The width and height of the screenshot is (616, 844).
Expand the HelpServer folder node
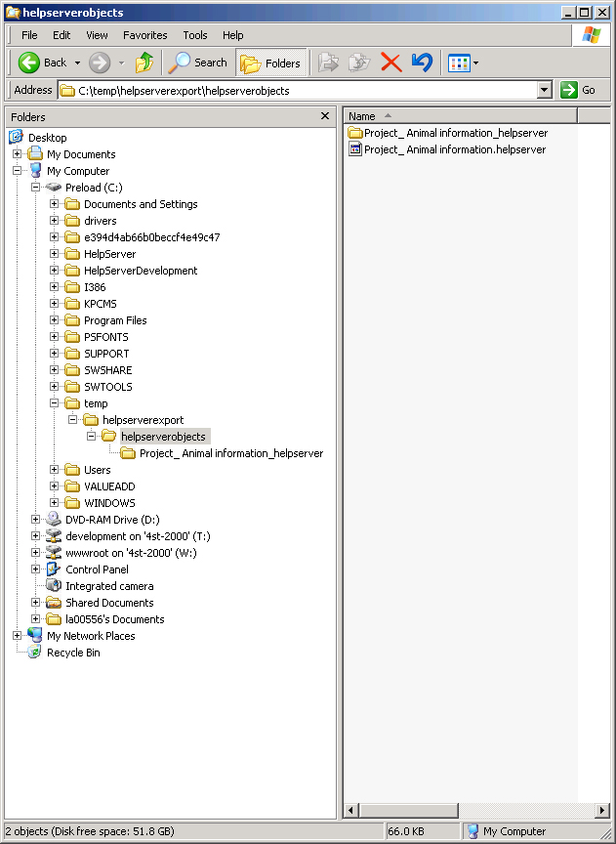(54, 254)
